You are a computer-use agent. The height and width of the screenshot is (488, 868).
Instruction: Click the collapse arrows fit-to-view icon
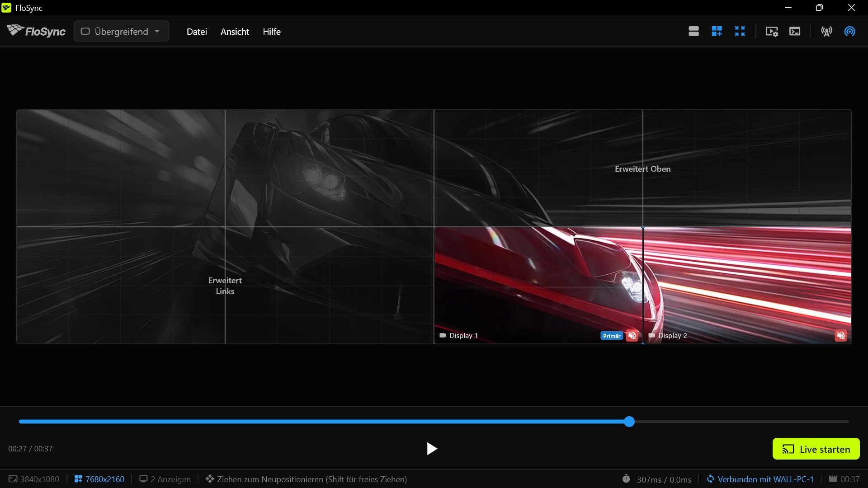coord(740,31)
